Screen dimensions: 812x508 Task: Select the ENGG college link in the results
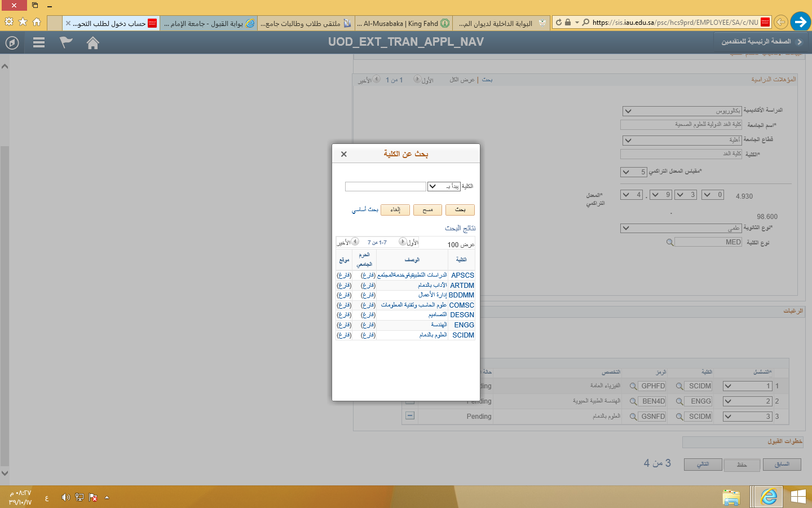coord(464,325)
